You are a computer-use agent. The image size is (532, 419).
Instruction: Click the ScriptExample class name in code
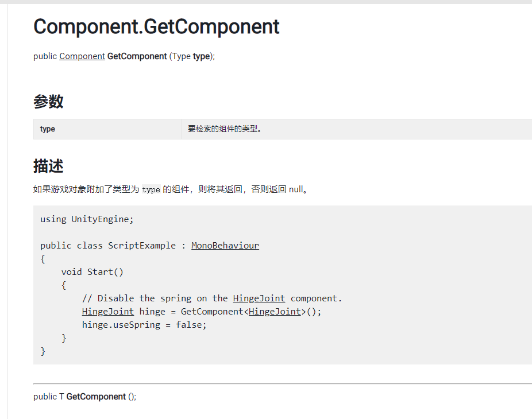pos(142,246)
